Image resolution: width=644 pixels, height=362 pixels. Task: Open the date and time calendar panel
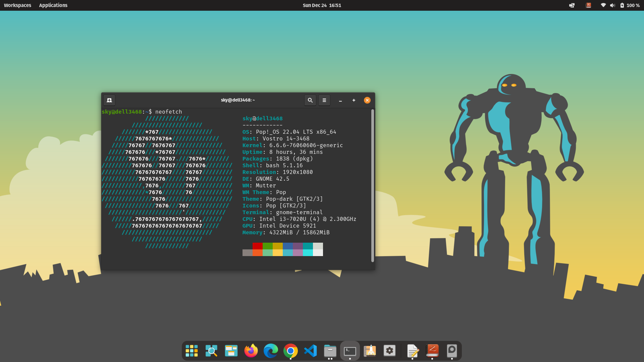[x=322, y=5]
